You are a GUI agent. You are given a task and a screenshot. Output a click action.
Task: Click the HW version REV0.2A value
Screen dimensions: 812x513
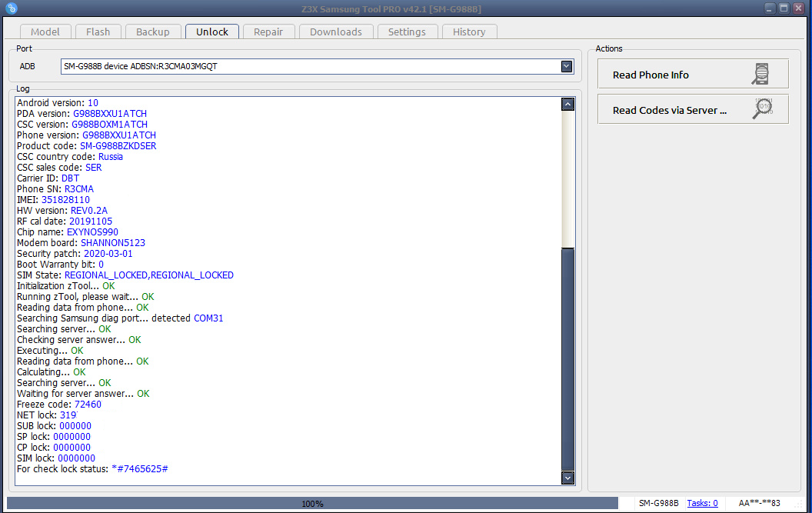tap(89, 211)
